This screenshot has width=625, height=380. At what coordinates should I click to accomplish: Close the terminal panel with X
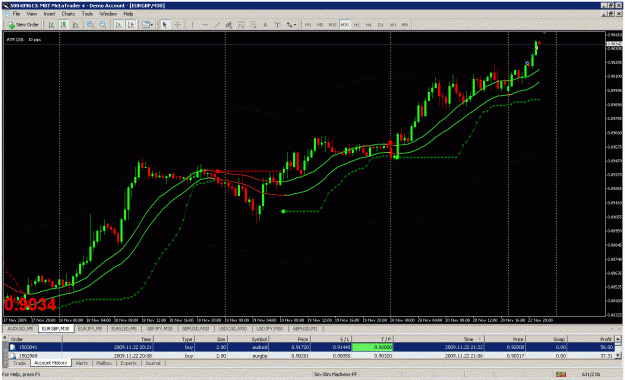click(x=5, y=338)
